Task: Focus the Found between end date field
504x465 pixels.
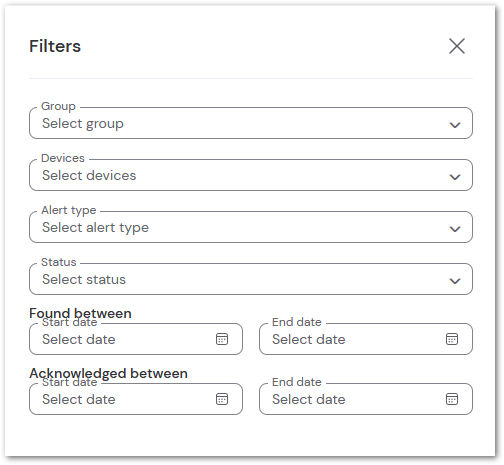Action: pyautogui.click(x=366, y=339)
